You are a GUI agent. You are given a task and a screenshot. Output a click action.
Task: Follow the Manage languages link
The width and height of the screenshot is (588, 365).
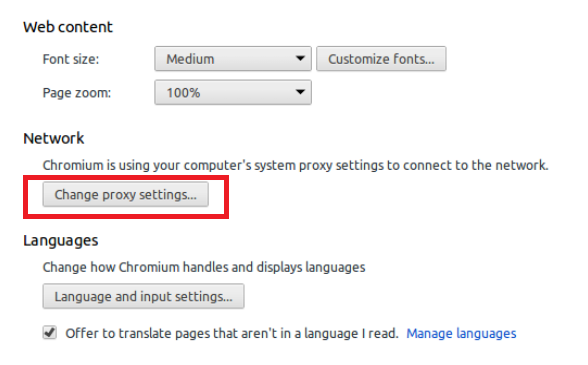tap(461, 333)
